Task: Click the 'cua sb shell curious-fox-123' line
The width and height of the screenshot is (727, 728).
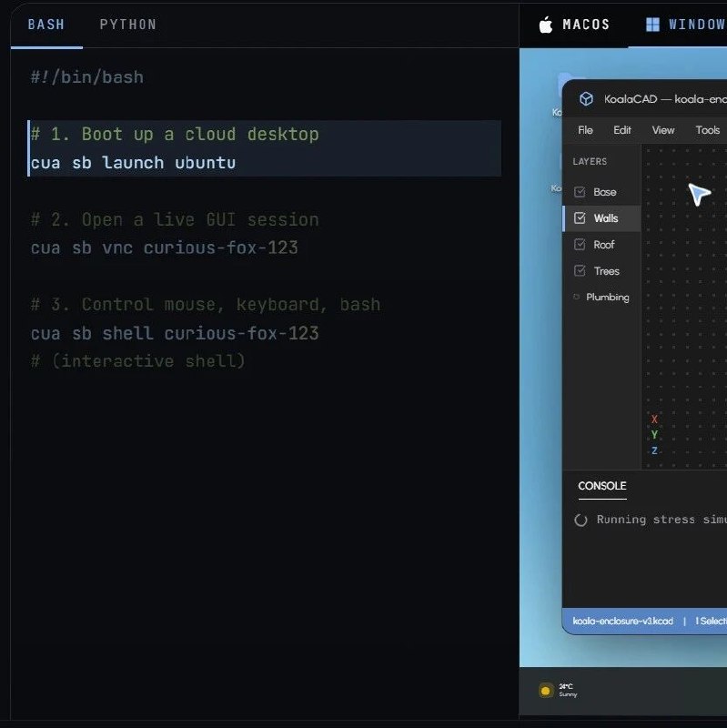Action: (175, 333)
